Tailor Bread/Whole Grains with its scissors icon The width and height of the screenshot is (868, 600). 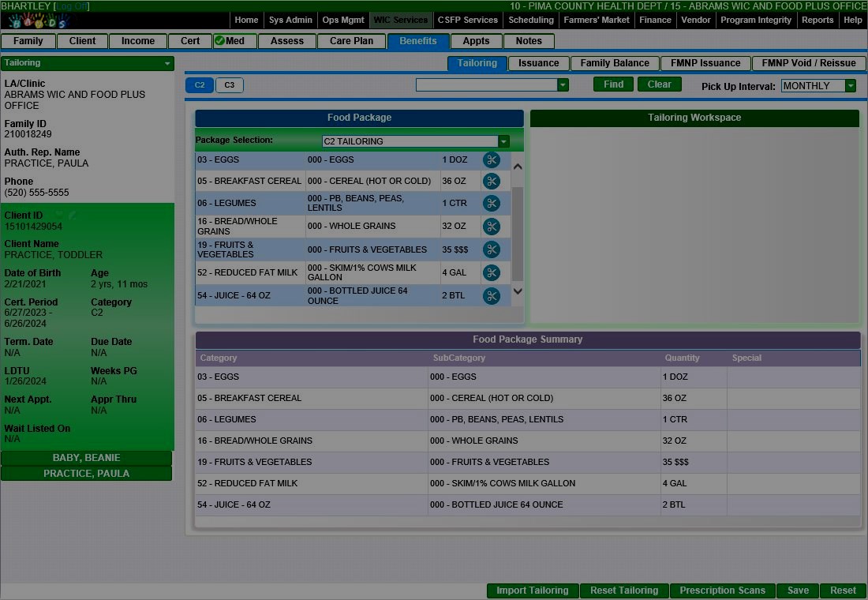pos(492,227)
